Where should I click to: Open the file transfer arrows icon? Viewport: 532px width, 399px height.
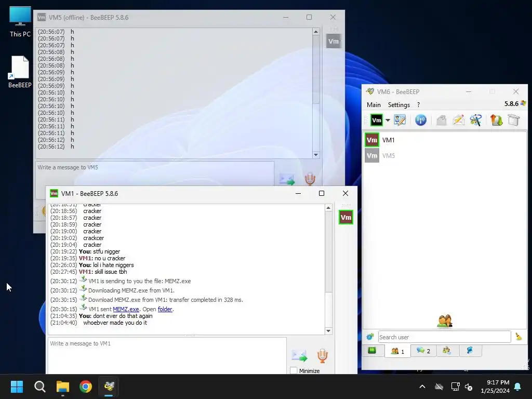(x=496, y=120)
